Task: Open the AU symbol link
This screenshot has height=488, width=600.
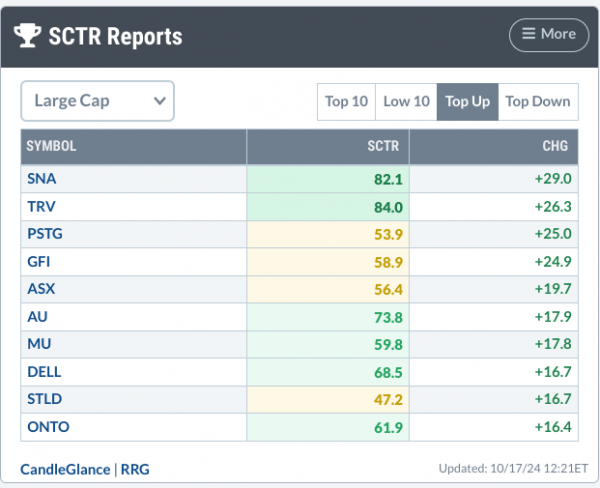Action: coord(37,317)
